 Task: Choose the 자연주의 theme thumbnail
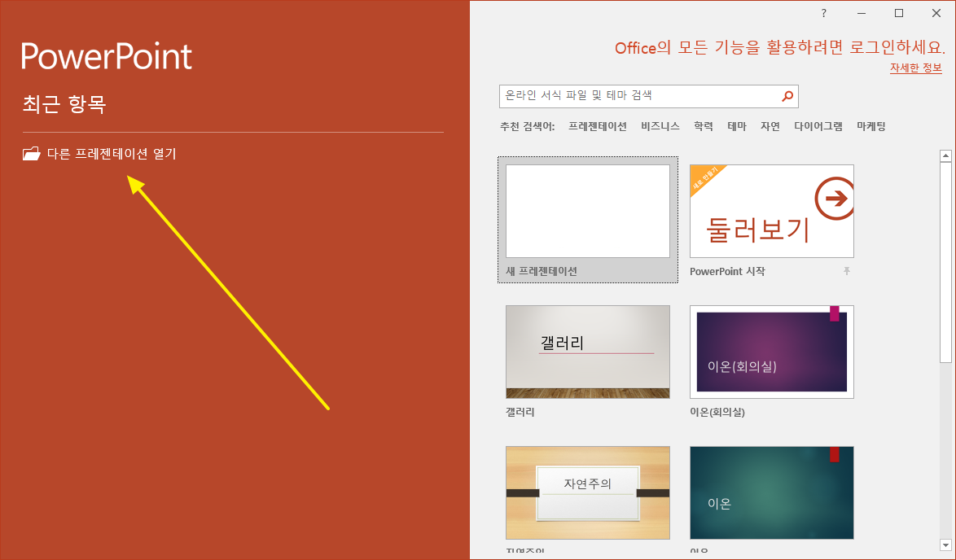pos(588,492)
